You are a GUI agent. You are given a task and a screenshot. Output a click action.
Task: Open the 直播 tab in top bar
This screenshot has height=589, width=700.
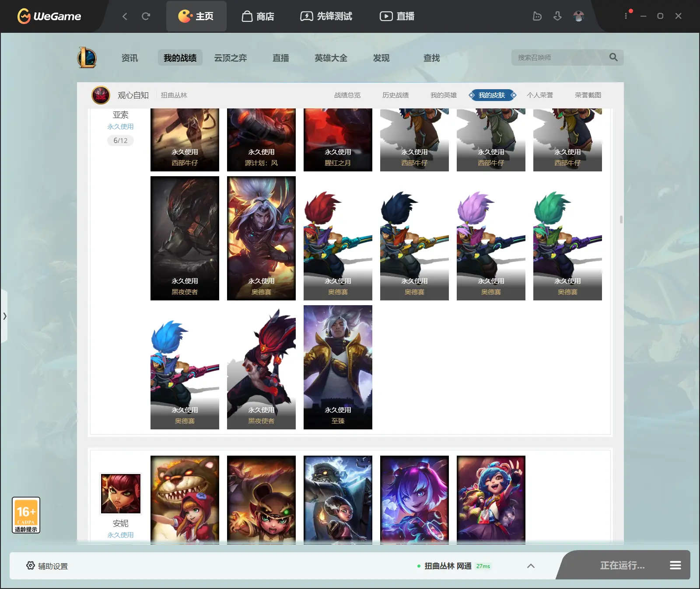[x=397, y=16]
